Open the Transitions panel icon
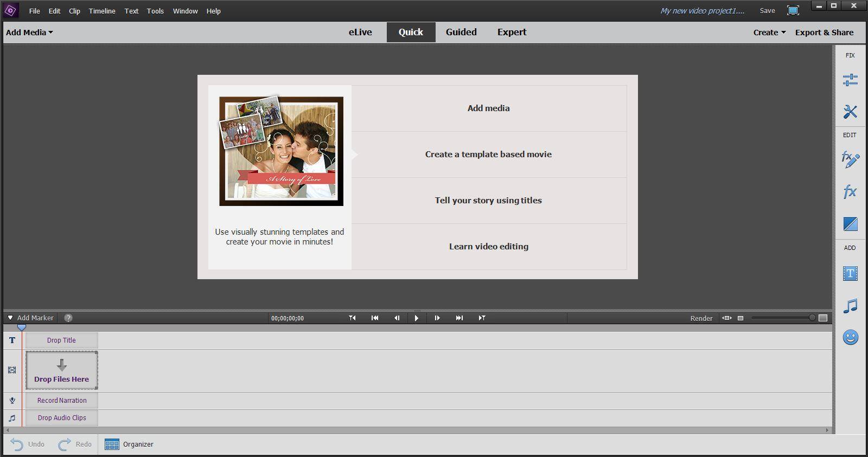Screen dimensions: 868x457 coord(850,223)
